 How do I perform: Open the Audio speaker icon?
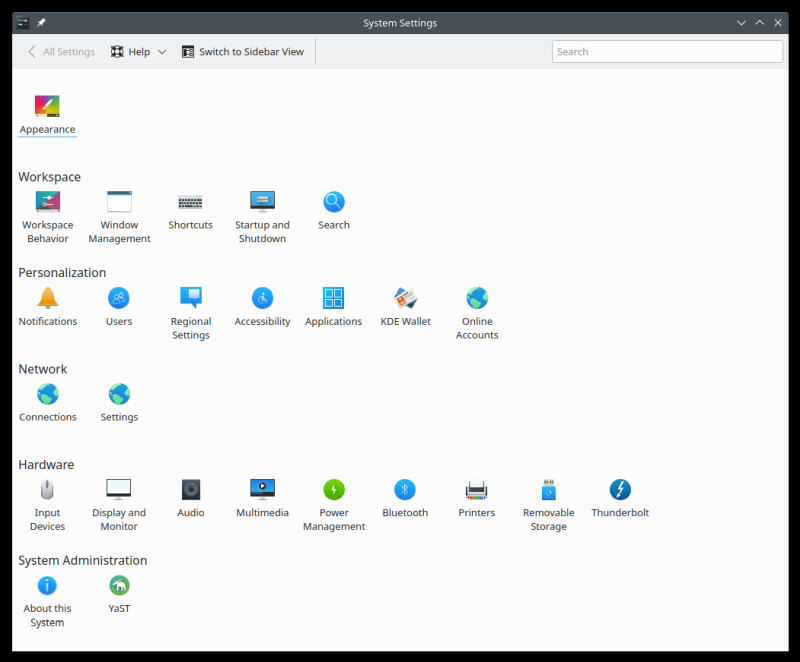click(191, 490)
